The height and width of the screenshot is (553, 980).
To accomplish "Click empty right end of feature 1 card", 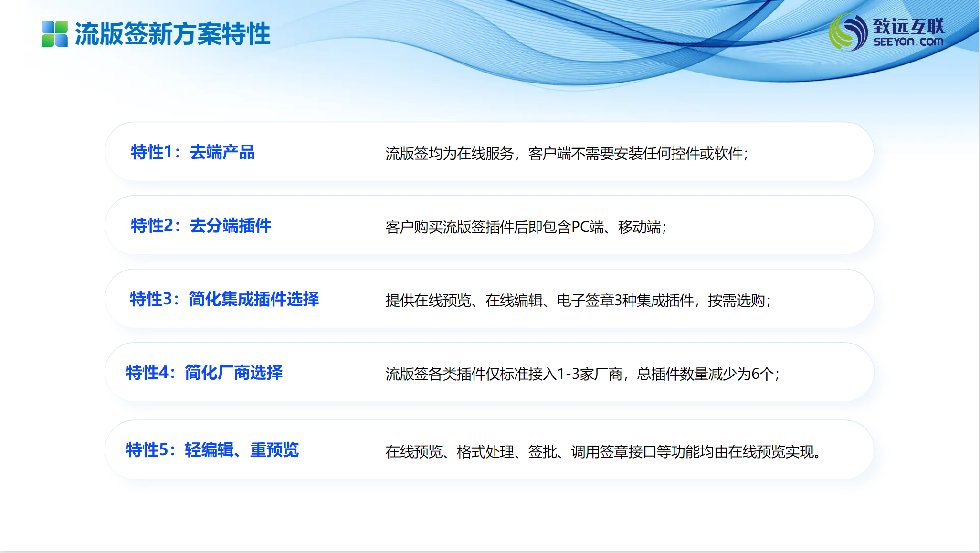I will (821, 152).
